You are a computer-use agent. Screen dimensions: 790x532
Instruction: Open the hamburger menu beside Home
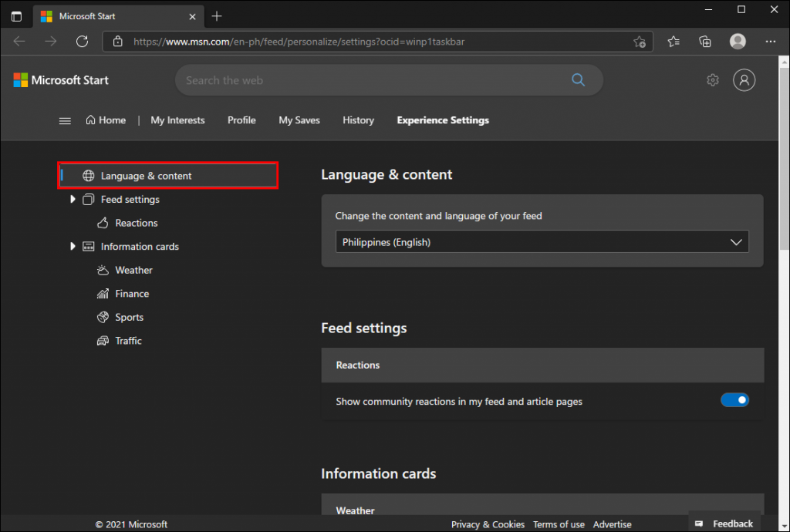coord(65,120)
